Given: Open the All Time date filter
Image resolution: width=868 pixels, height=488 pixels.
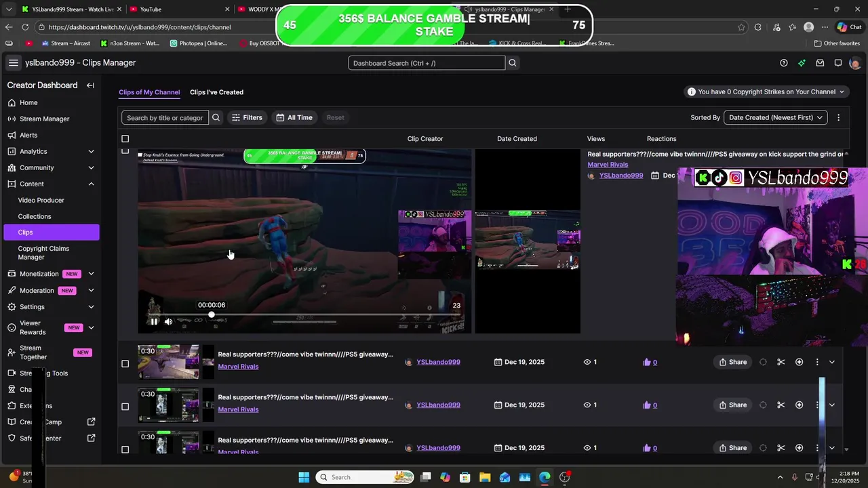Looking at the screenshot, I should pos(294,118).
